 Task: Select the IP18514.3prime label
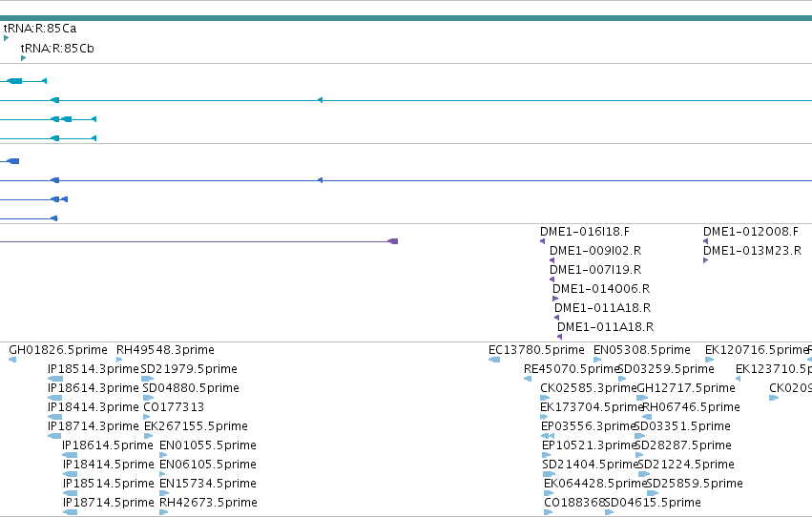pyautogui.click(x=94, y=369)
